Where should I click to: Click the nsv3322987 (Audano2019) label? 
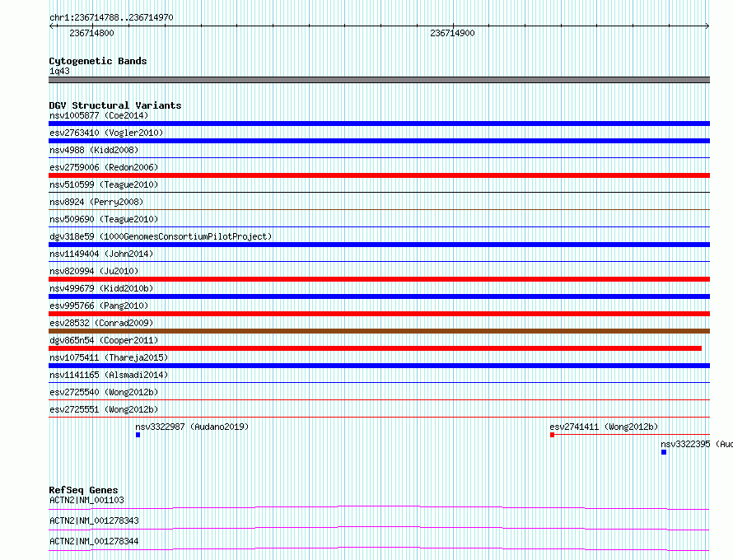pos(192,427)
